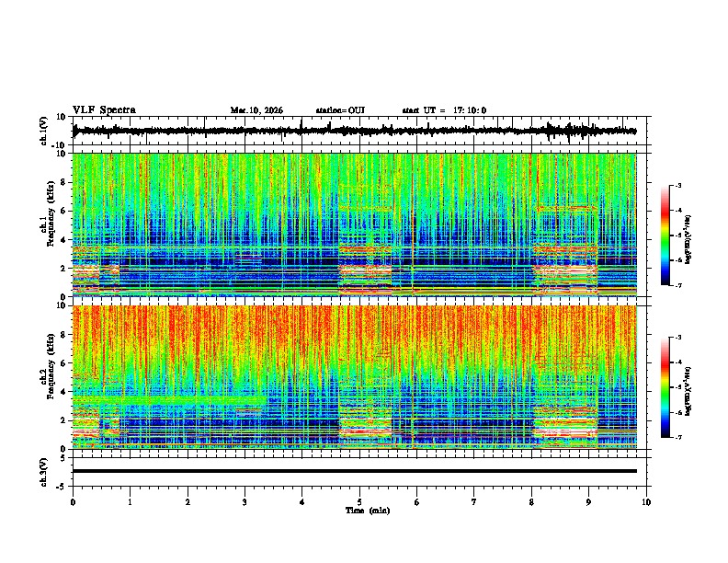Image resolution: width=728 pixels, height=563 pixels.
Task: Click the log(PSD) unit label beside ch.2 color scale
Action: pos(688,391)
